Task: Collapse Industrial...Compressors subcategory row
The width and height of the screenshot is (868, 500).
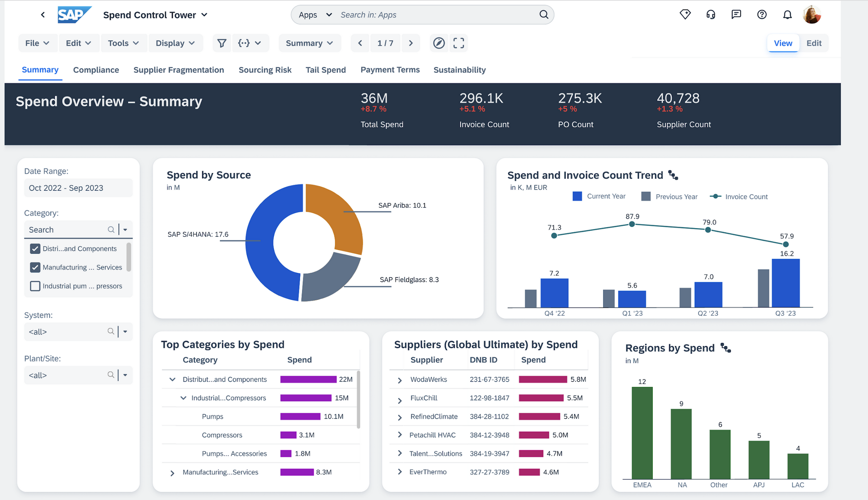Action: (x=183, y=398)
